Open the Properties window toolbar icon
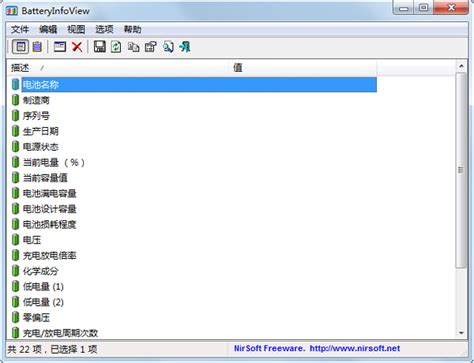Viewport: 474px width, 363px height. (x=151, y=47)
